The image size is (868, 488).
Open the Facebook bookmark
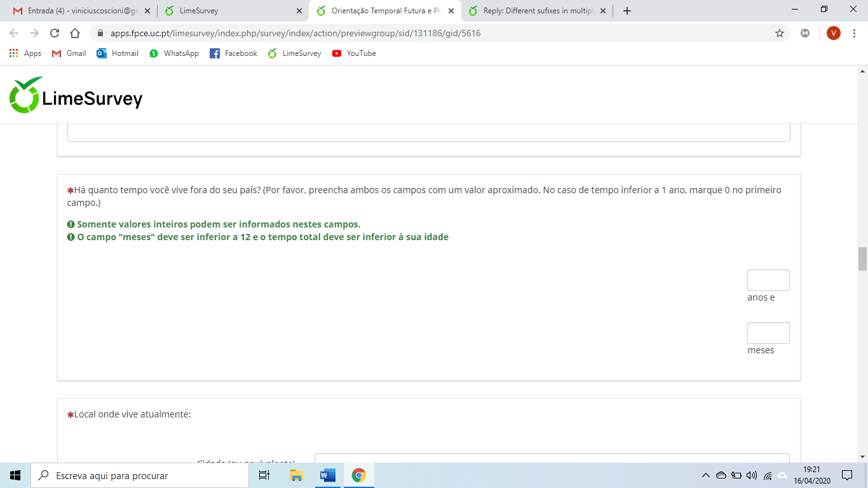[x=233, y=53]
